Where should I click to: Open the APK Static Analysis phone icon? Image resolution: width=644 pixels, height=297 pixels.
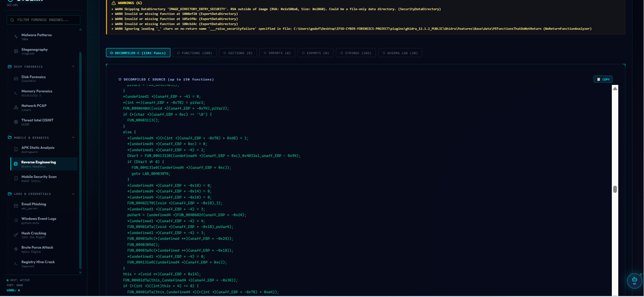[x=16, y=150]
